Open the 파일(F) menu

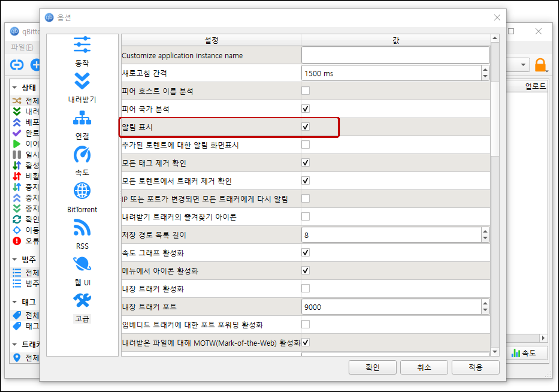coord(22,47)
